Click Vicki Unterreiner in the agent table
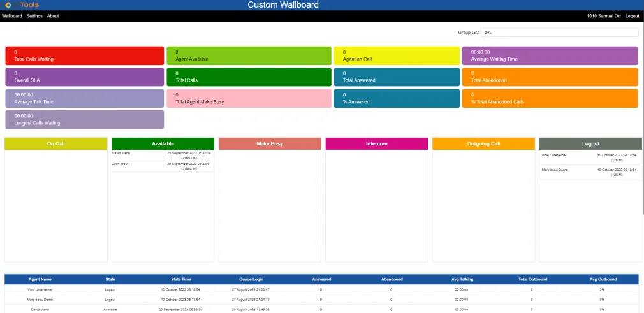 tap(40, 289)
